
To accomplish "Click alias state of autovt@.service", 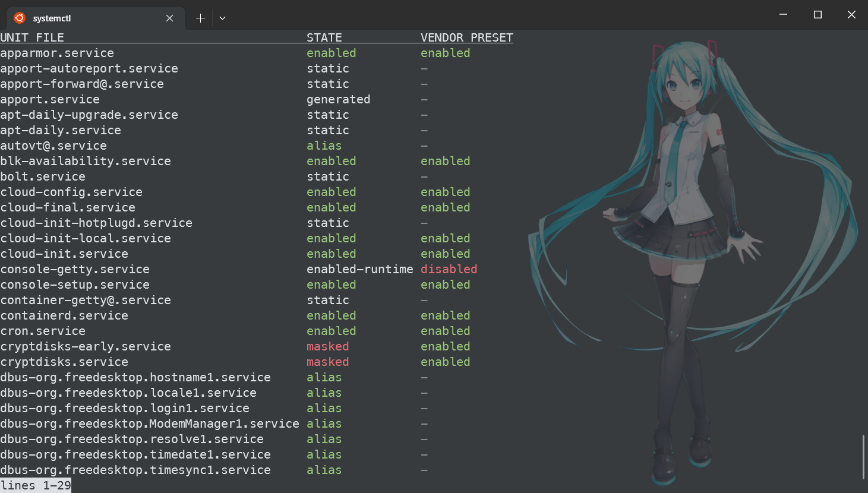I will pos(324,146).
